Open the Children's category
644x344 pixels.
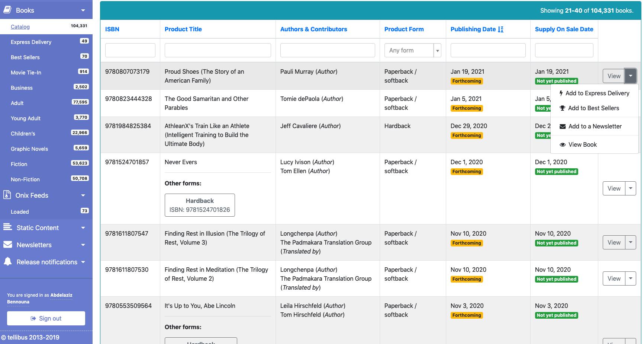pos(23,134)
